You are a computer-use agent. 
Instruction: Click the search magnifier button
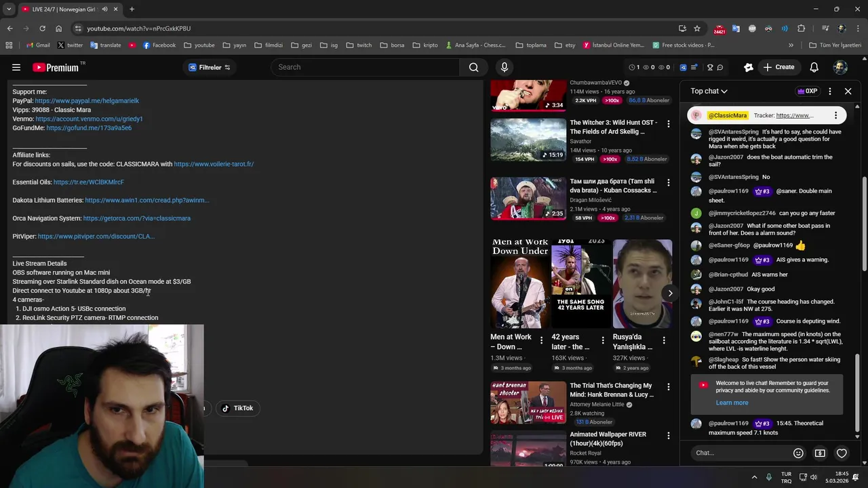pos(473,67)
